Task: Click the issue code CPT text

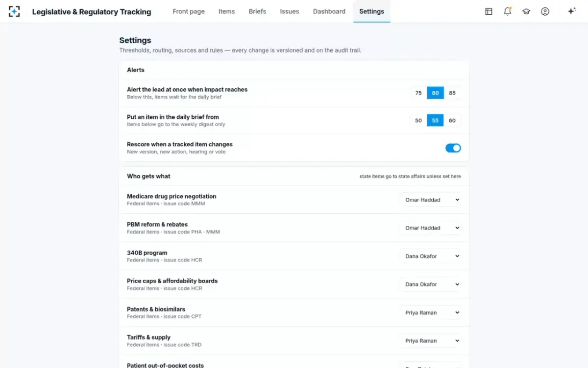Action: (x=182, y=316)
